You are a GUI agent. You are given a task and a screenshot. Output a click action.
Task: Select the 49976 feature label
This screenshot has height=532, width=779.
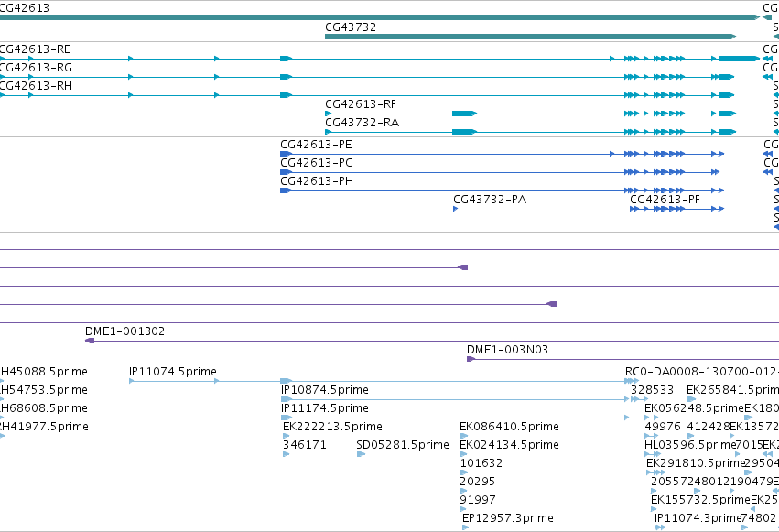click(663, 427)
